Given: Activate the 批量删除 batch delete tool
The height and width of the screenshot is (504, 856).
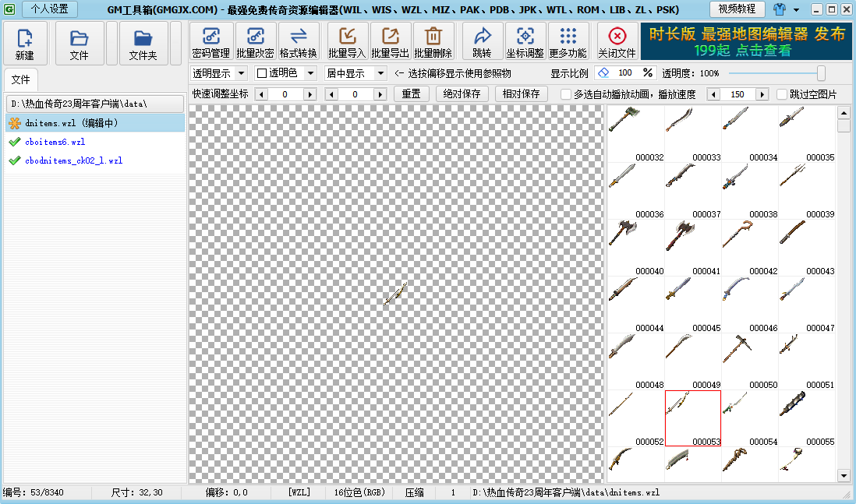Looking at the screenshot, I should point(433,41).
